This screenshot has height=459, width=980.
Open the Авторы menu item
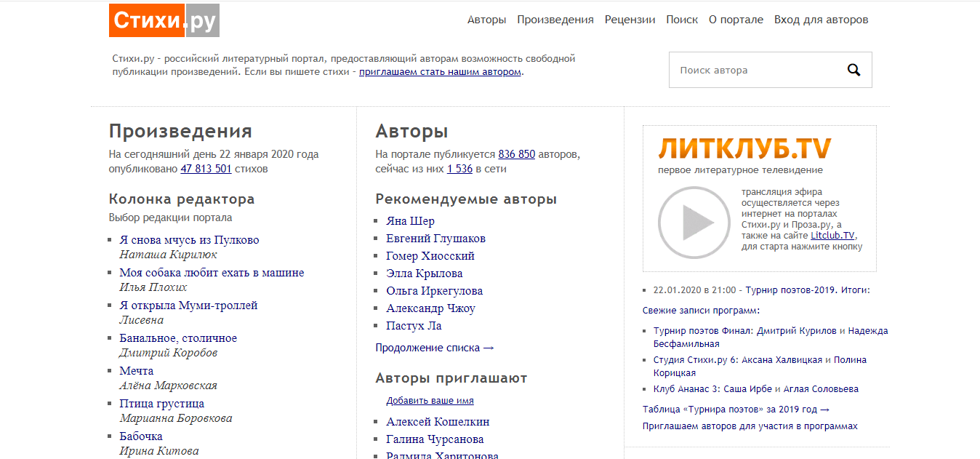pos(486,20)
